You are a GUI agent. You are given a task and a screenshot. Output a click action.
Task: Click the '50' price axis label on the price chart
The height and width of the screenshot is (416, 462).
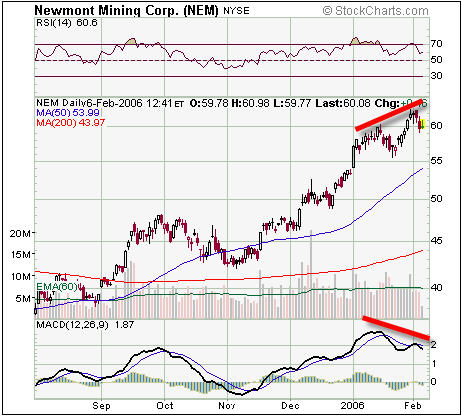click(x=436, y=199)
